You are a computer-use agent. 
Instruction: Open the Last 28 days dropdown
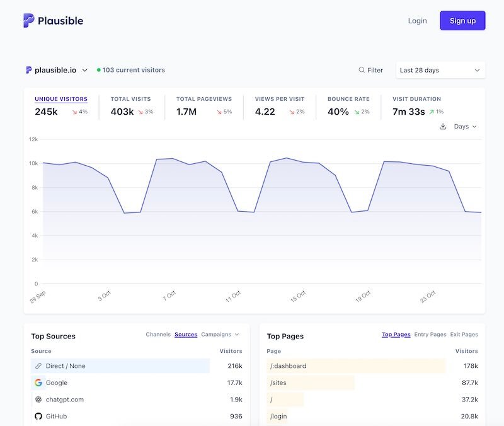[x=440, y=70]
